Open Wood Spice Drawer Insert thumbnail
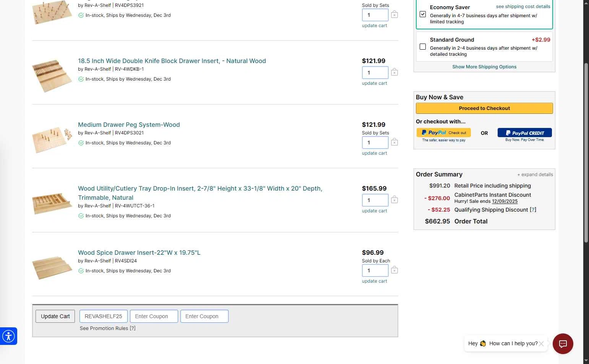The image size is (589, 364). 52,267
